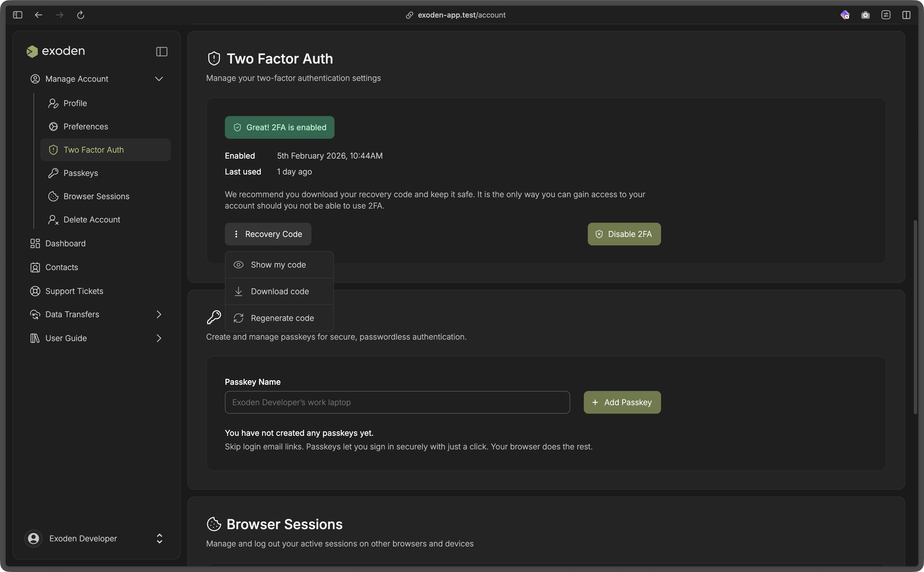Select Download code menu entry
Screen dimensions: 924x572
click(279, 291)
